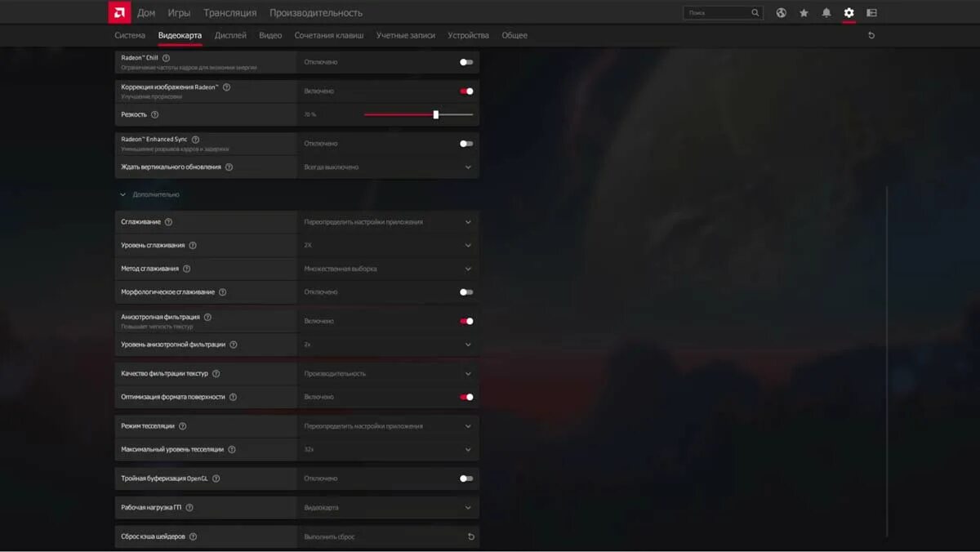Click the Резкость sharpness slider handle
Image resolution: width=980 pixels, height=552 pixels.
[x=435, y=114]
